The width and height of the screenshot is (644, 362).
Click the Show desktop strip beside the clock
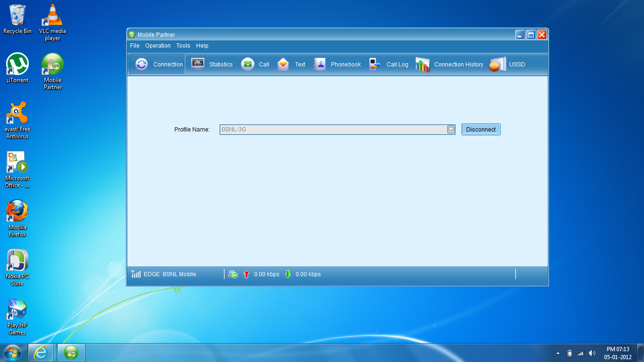pos(640,353)
